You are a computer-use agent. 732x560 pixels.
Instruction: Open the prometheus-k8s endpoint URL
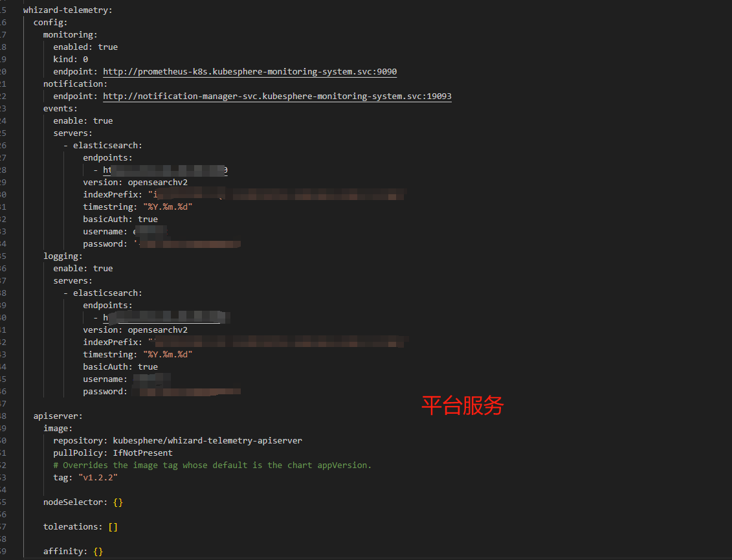(x=250, y=71)
